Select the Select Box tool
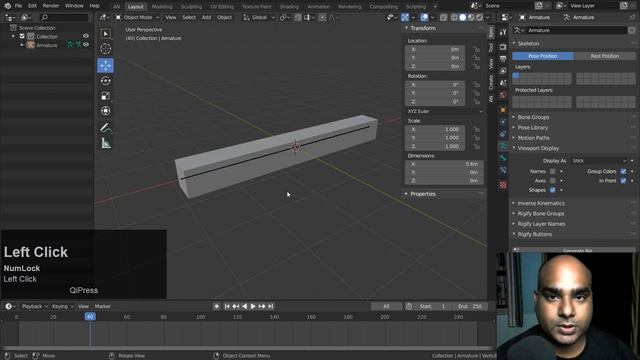The height and width of the screenshot is (360, 640). tap(105, 34)
